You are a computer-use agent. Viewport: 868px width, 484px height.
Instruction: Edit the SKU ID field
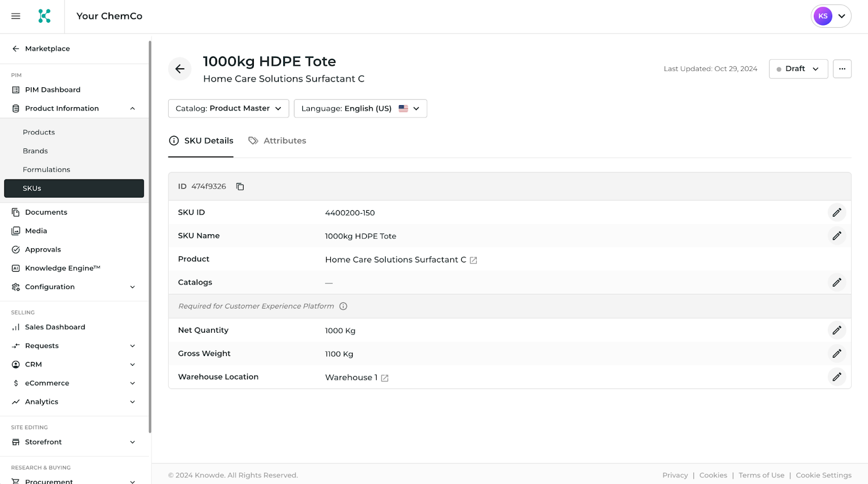click(837, 212)
